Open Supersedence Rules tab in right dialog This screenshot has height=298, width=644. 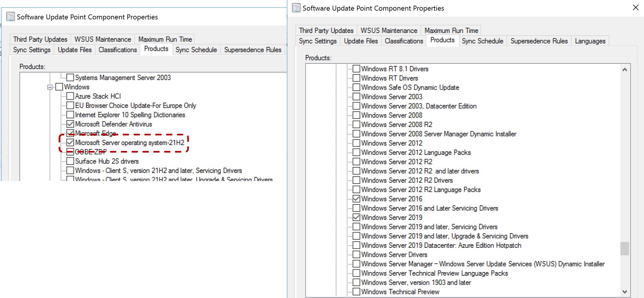coord(539,41)
